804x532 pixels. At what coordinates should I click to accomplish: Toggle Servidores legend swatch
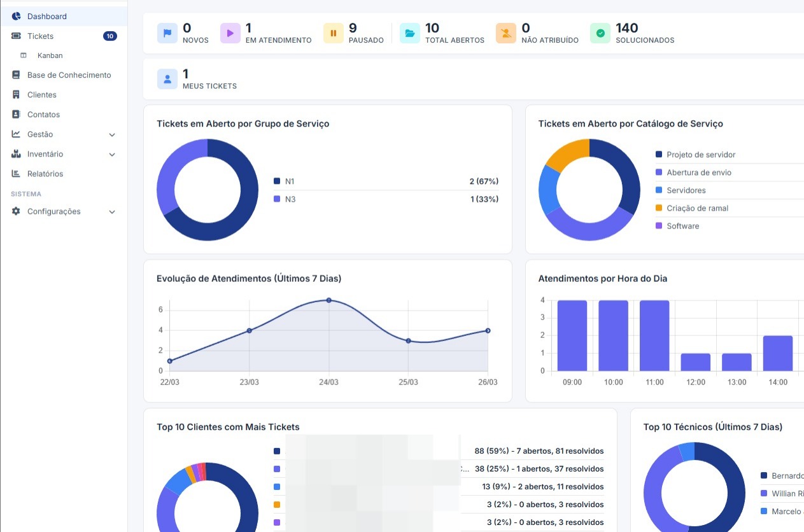point(659,190)
